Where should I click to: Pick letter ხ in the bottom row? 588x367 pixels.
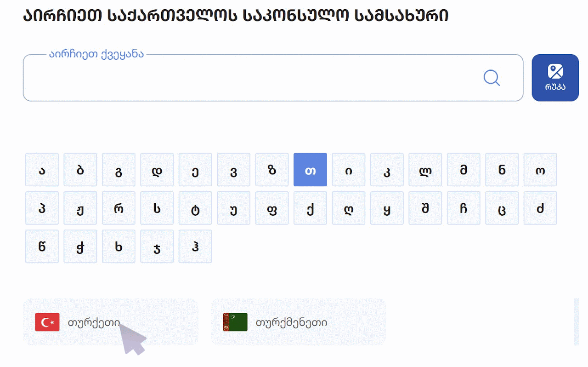pos(119,247)
